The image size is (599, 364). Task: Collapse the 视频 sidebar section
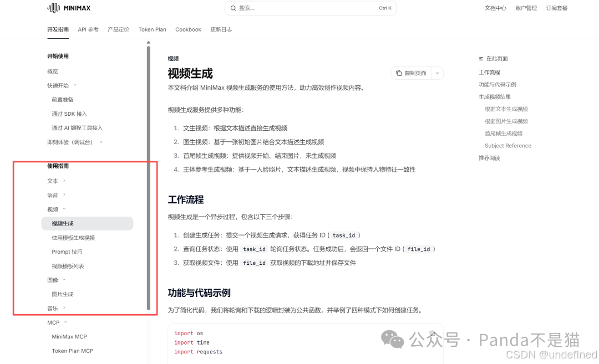(63, 209)
